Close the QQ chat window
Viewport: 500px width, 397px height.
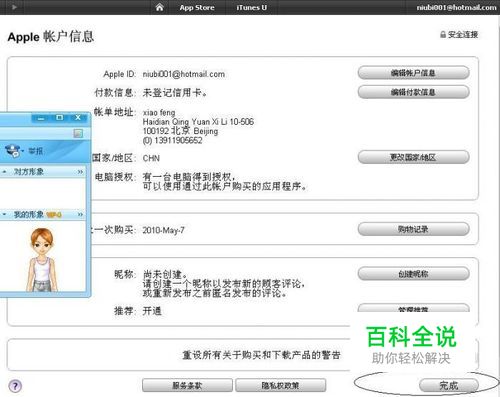tap(78, 117)
